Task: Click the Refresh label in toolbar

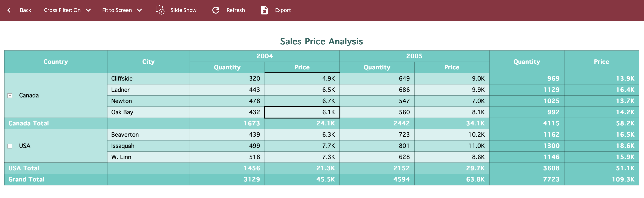Action: [x=235, y=10]
